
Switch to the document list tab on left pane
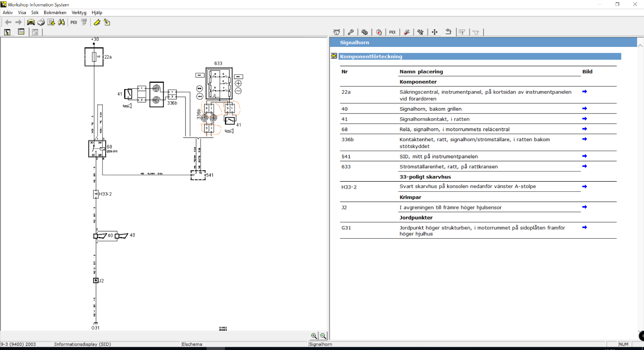(21, 32)
